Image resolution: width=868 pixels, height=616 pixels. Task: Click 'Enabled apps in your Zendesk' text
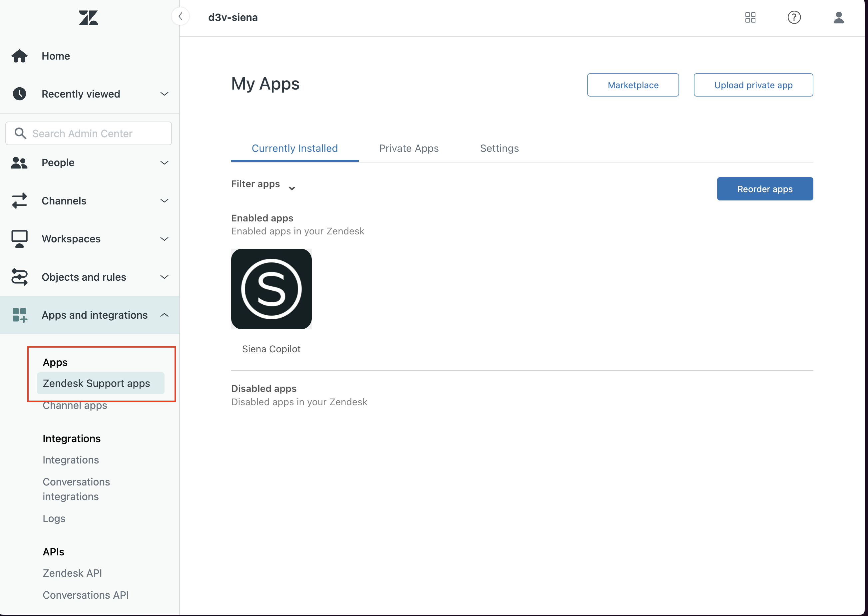[298, 231]
